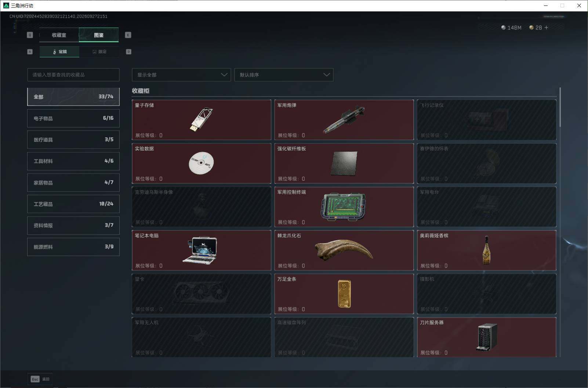Filter by 能源燃料 category
The image size is (588, 388).
pos(73,247)
